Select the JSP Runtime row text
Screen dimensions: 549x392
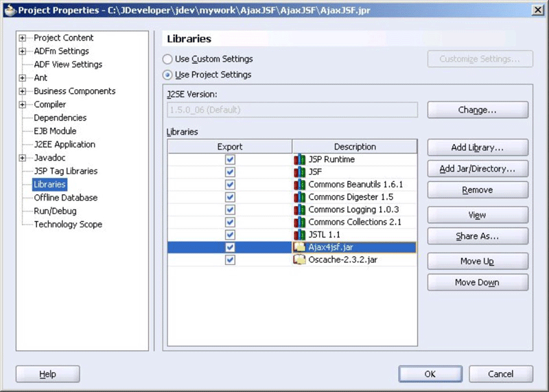(x=331, y=159)
